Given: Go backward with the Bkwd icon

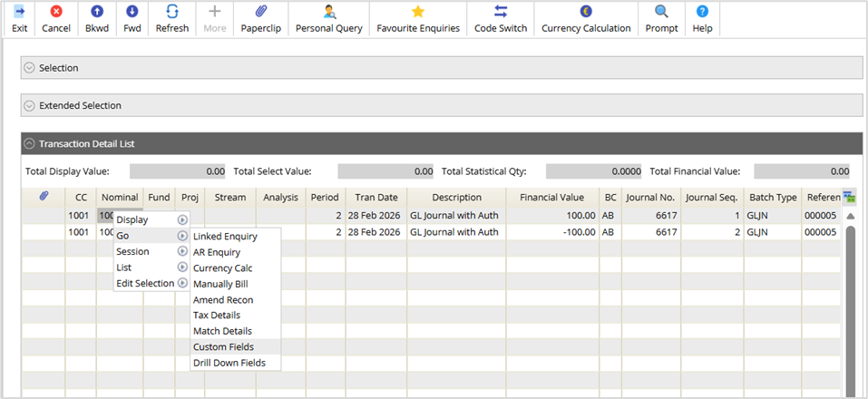Looking at the screenshot, I should 97,11.
